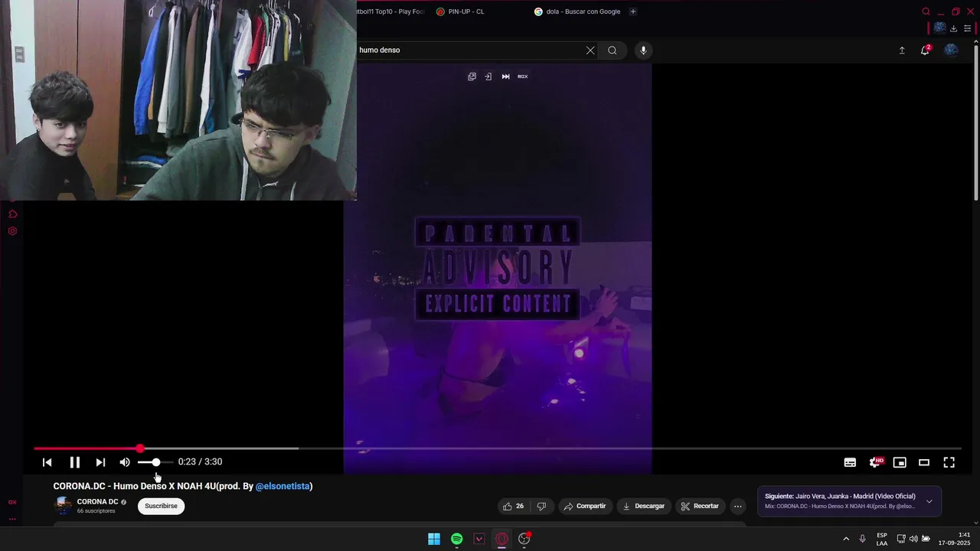Pause the playing video

74,462
